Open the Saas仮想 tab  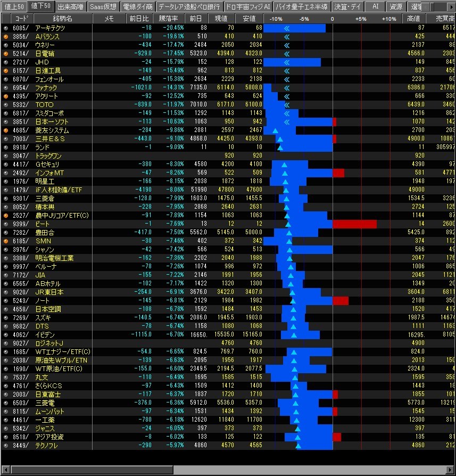coord(103,7)
